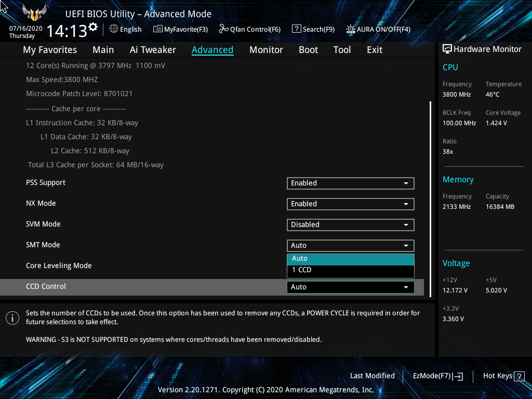Click Last Modified button
532x399 pixels.
pyautogui.click(x=372, y=376)
